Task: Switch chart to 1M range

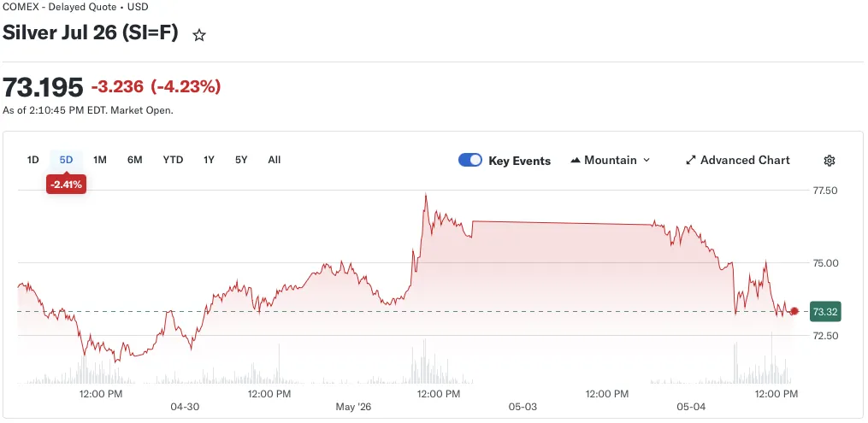Action: [x=100, y=160]
